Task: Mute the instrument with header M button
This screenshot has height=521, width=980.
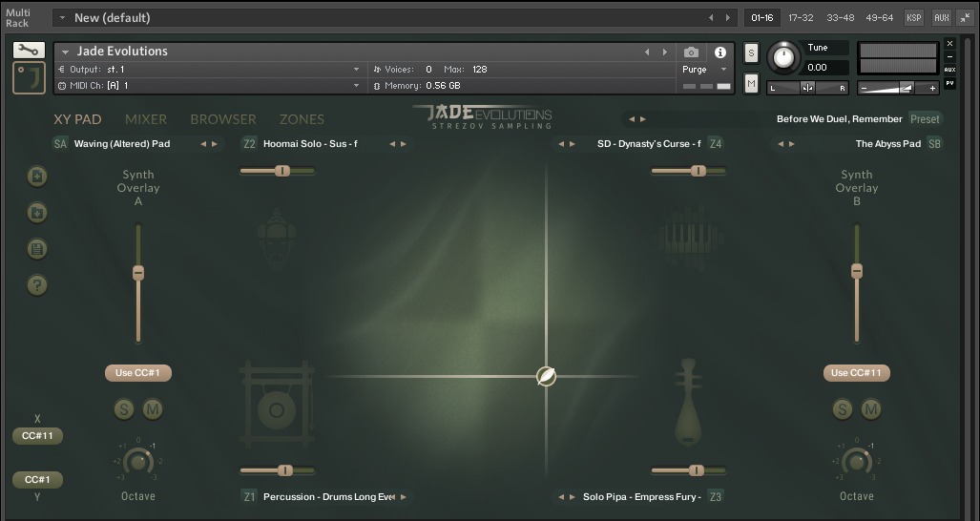Action: point(752,84)
